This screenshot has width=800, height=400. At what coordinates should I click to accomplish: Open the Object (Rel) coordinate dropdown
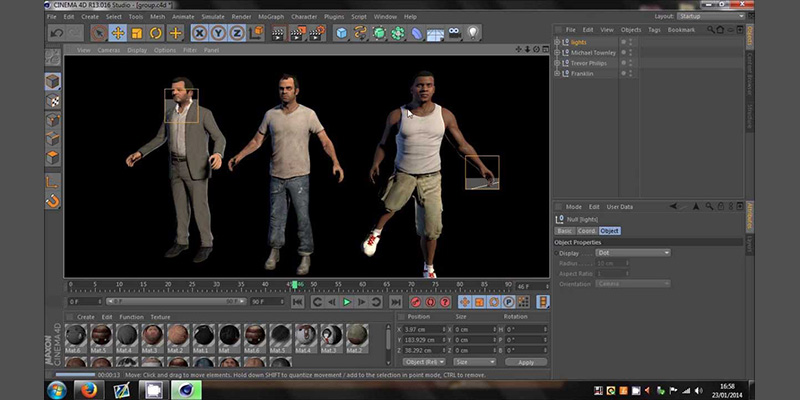[x=424, y=362]
